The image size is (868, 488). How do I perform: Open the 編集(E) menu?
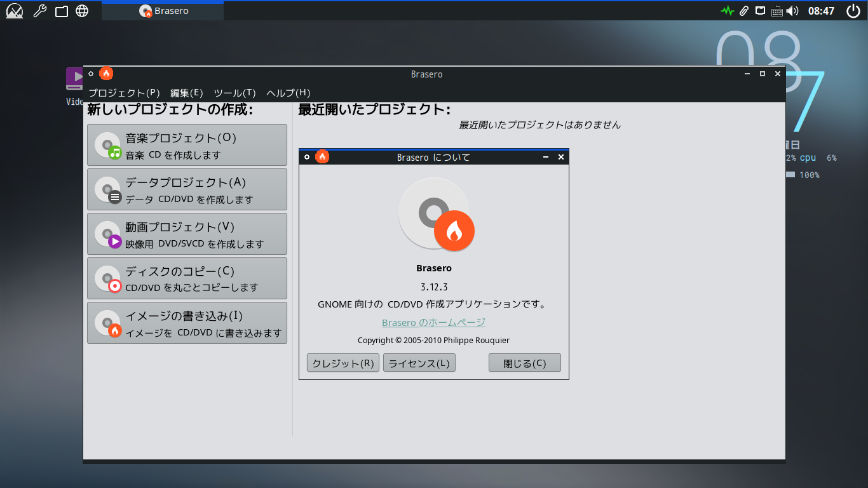pyautogui.click(x=187, y=93)
